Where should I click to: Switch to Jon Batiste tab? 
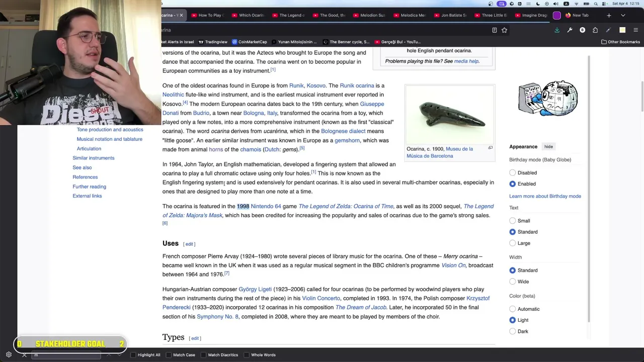click(451, 15)
